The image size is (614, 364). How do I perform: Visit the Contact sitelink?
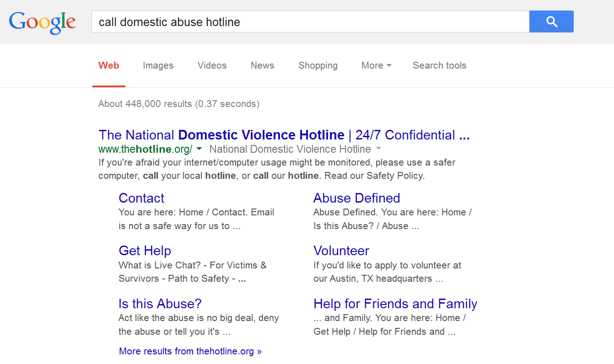141,198
